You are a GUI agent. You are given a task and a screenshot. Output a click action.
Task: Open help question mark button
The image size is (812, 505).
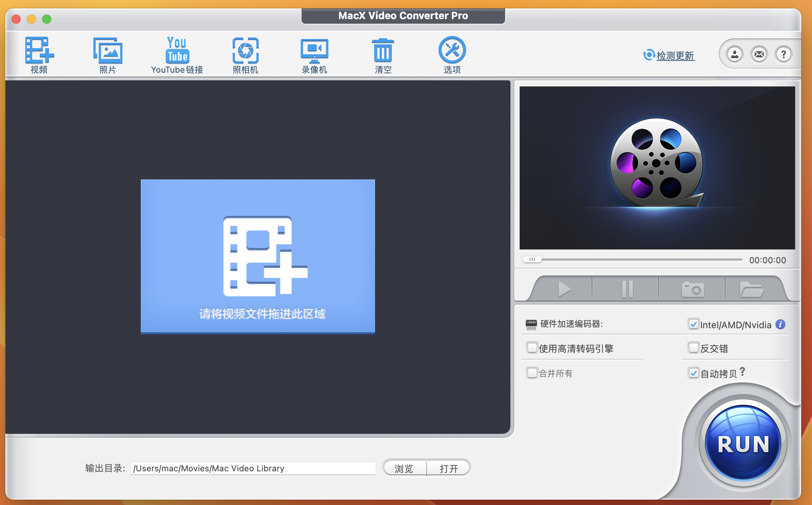tap(783, 55)
